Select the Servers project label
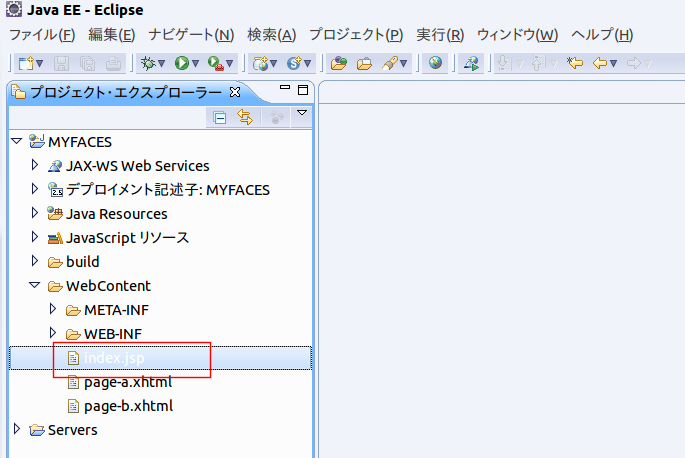The height and width of the screenshot is (458, 685). coord(73,430)
